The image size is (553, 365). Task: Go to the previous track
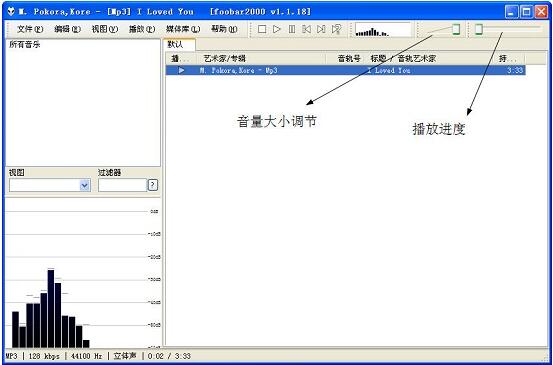click(306, 29)
